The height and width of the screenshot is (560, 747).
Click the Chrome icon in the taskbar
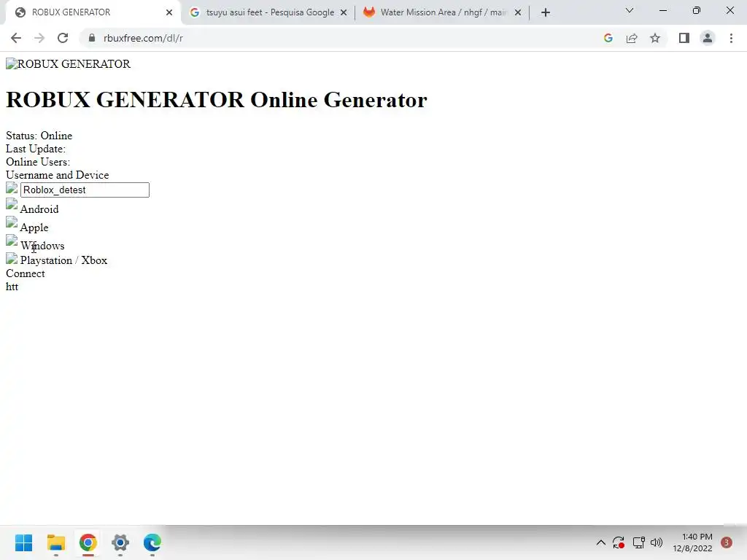pos(88,542)
